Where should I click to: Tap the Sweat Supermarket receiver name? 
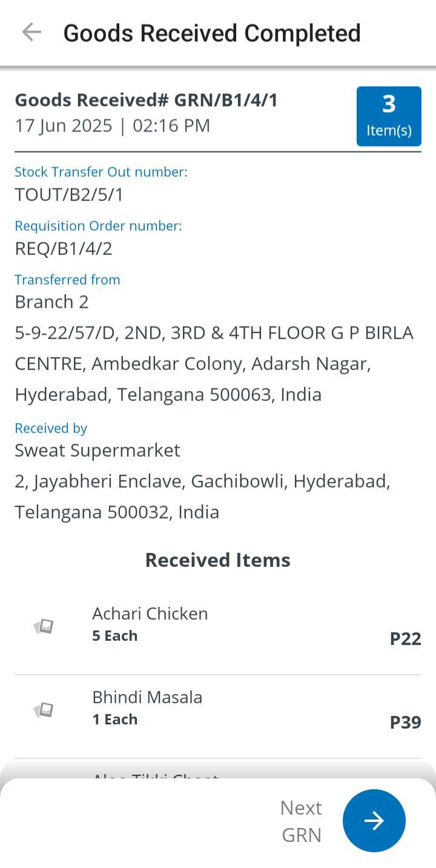click(97, 450)
